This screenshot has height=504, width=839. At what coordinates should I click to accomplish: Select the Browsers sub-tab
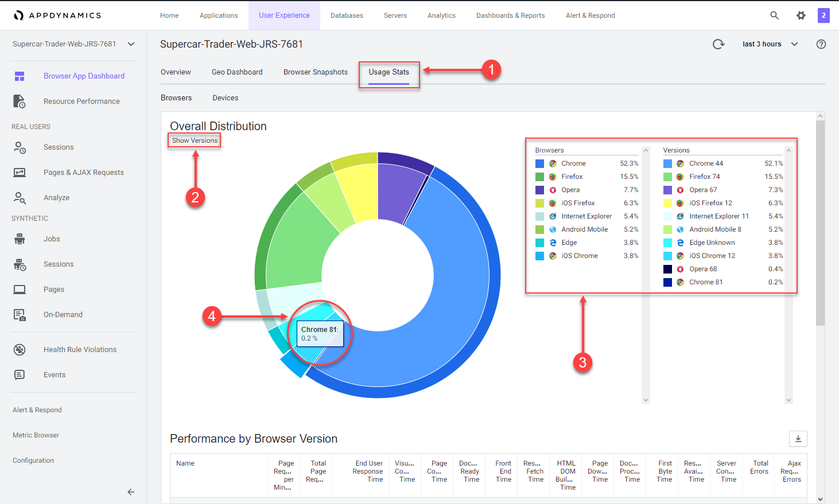176,98
